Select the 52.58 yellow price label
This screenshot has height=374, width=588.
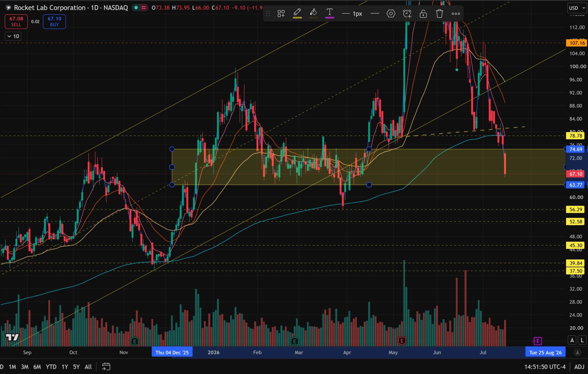pyautogui.click(x=576, y=222)
